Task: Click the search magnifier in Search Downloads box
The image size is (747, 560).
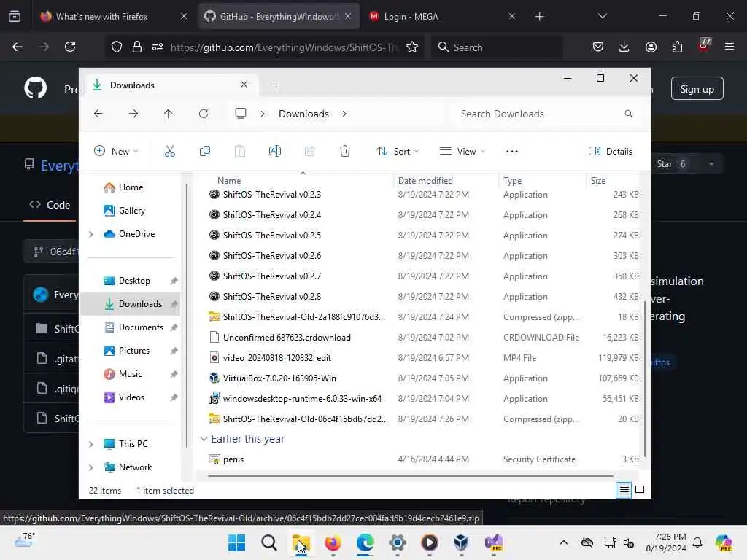Action: click(x=629, y=114)
